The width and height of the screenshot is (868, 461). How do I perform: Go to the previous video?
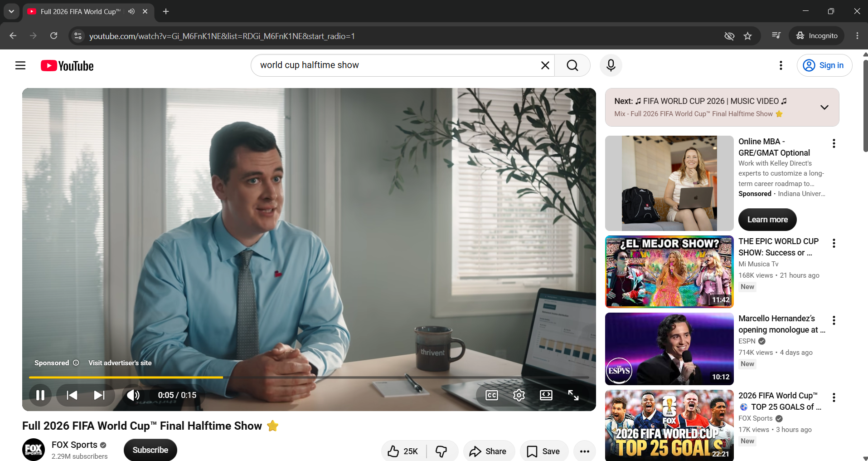click(x=72, y=395)
